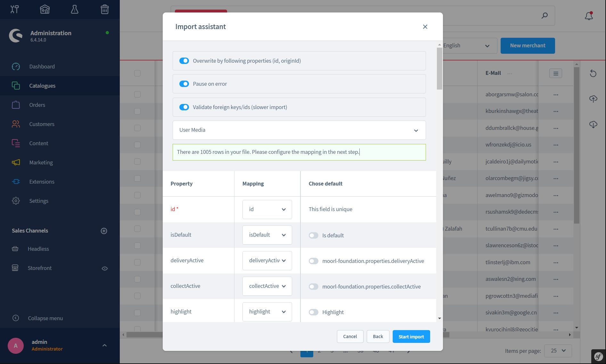
Task: Click the Back button
Action: (x=378, y=336)
